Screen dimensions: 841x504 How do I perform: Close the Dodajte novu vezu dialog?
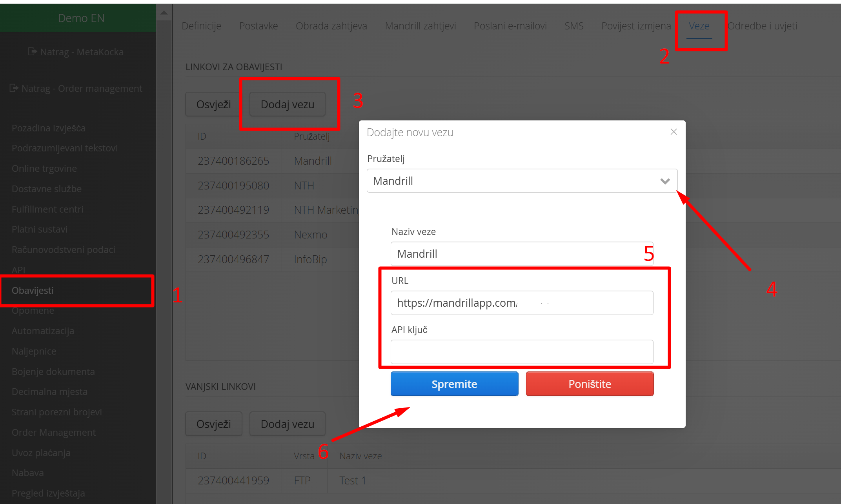pos(674,132)
